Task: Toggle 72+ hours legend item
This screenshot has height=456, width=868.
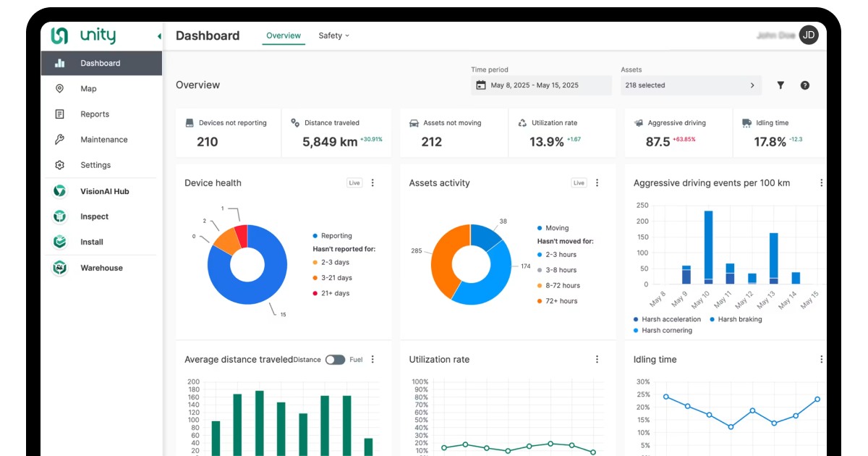Action: [558, 301]
